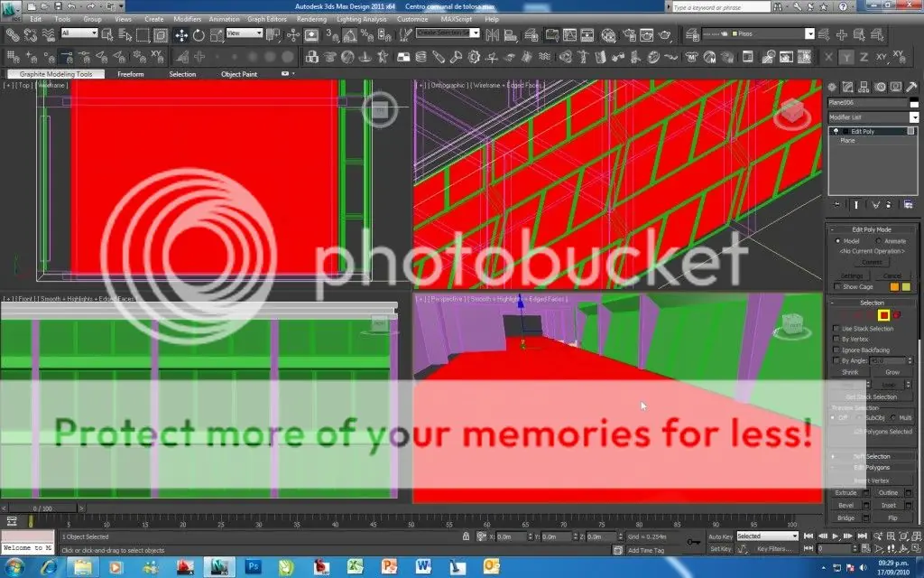This screenshot has height=578, width=924.
Task: Click the Bind to Space Warp icon
Action: click(48, 35)
